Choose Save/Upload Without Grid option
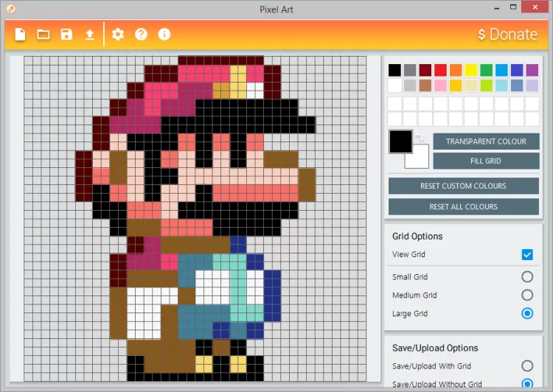Viewport: 553px width, 392px height. click(x=527, y=384)
